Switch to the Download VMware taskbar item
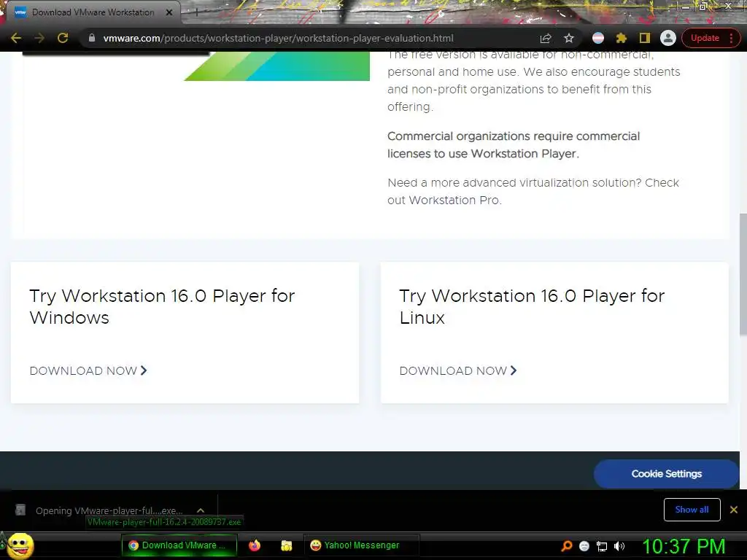 pyautogui.click(x=179, y=545)
